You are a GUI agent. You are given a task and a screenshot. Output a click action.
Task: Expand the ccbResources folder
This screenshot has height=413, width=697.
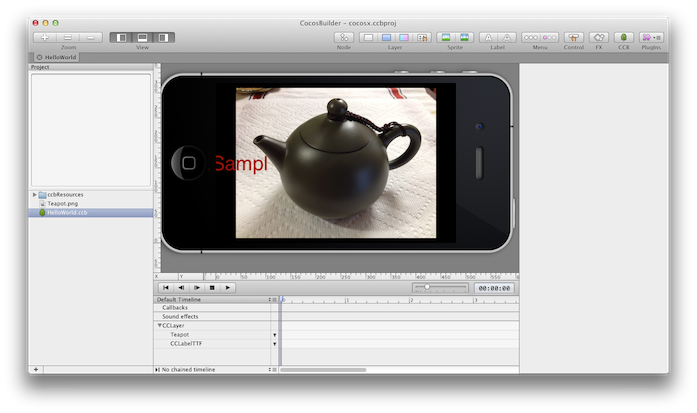(35, 194)
